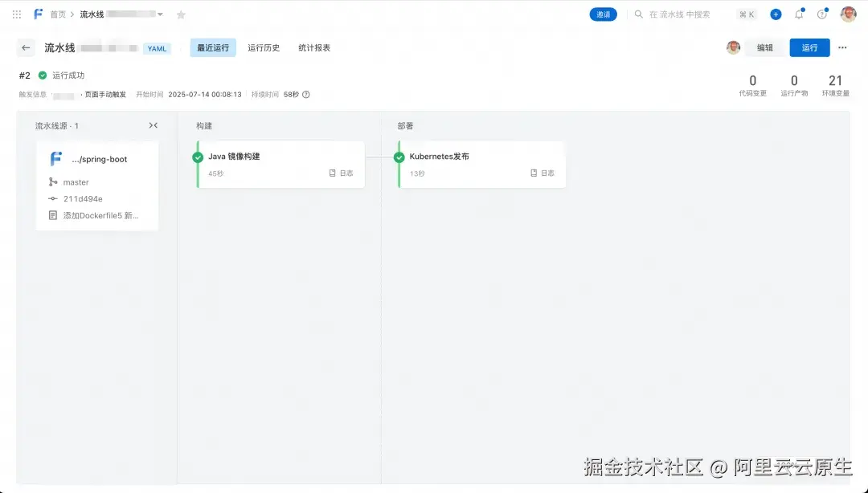
Task: Click the blue plus create icon
Action: tap(776, 14)
